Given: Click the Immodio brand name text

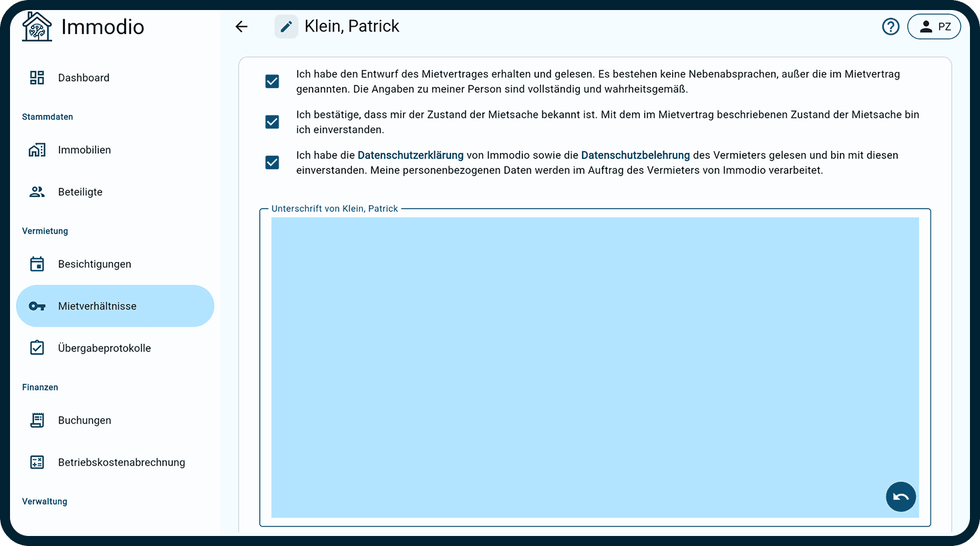Looking at the screenshot, I should 103,27.
